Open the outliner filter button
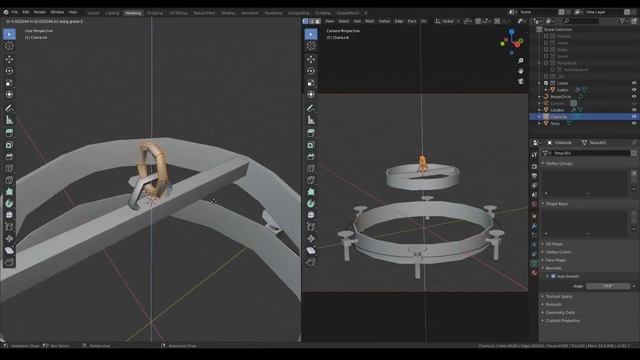The image size is (640, 360). pyautogui.click(x=624, y=20)
